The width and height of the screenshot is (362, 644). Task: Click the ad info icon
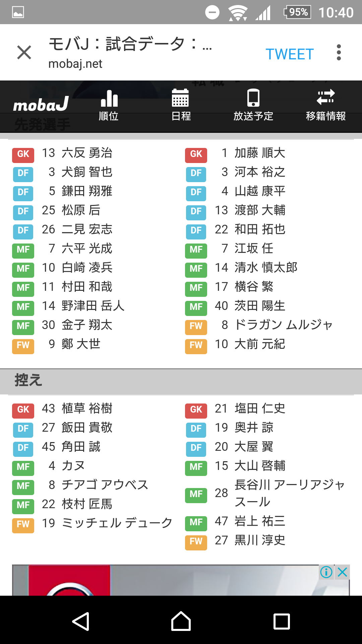(x=326, y=572)
